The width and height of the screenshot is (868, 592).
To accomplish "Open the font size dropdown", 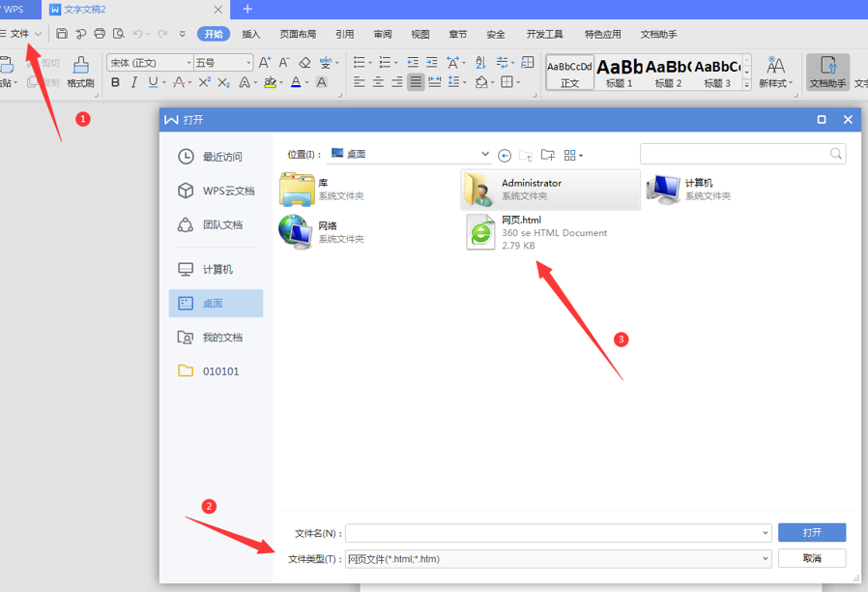I will click(248, 63).
